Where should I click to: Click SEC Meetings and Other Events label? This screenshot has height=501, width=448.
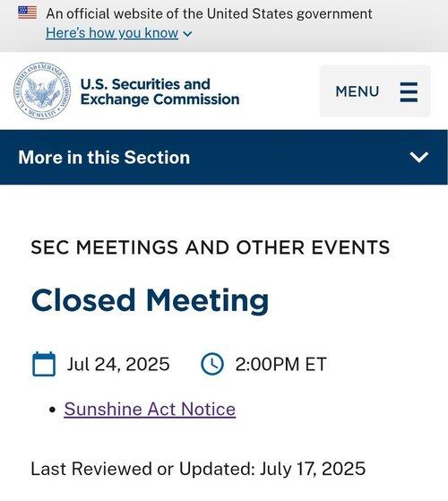click(211, 247)
